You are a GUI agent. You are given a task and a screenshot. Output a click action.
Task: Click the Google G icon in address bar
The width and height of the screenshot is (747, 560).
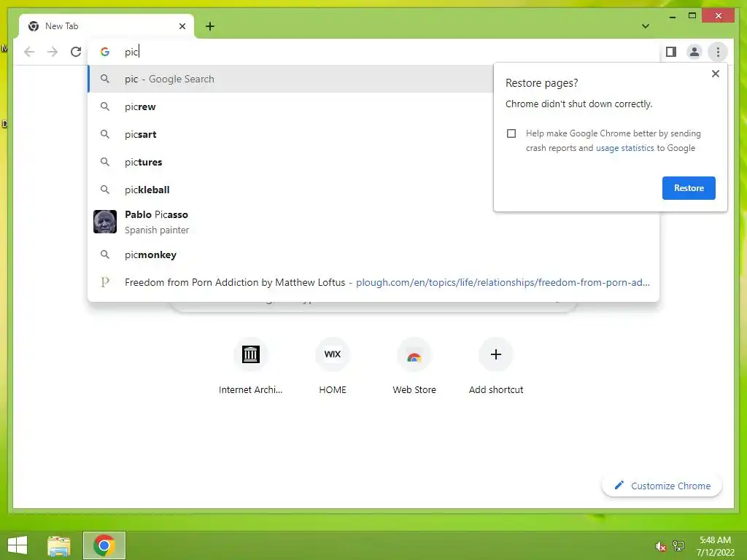pyautogui.click(x=105, y=52)
